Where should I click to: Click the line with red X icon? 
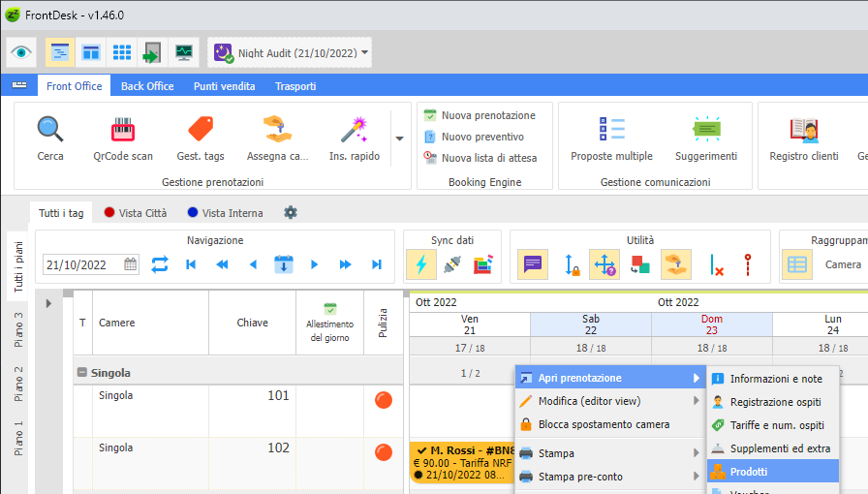click(716, 264)
